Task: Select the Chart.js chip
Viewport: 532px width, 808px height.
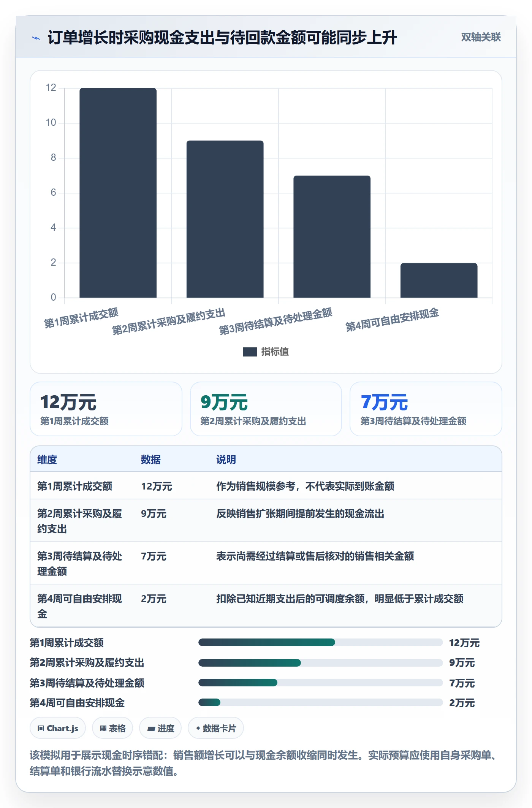Action: pyautogui.click(x=58, y=728)
